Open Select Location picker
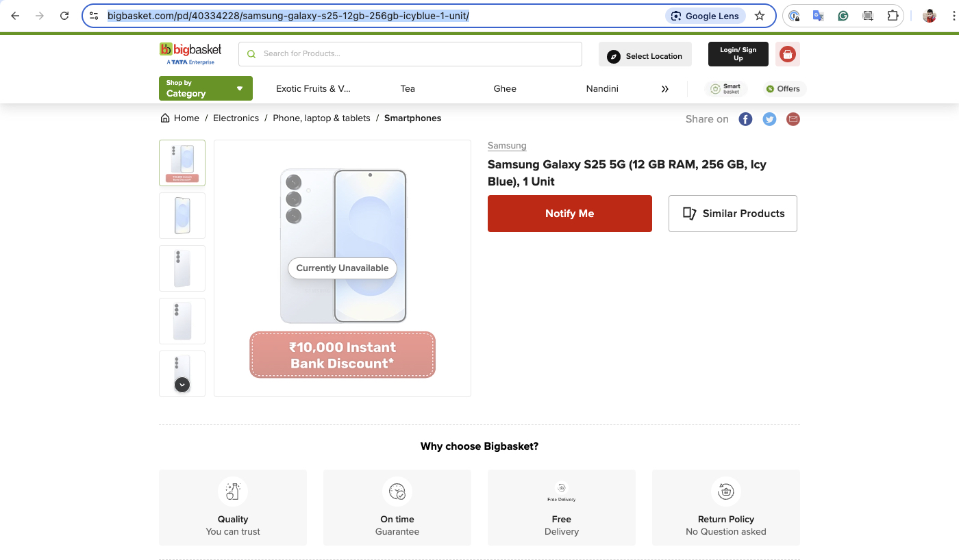This screenshot has width=959, height=560. click(645, 56)
